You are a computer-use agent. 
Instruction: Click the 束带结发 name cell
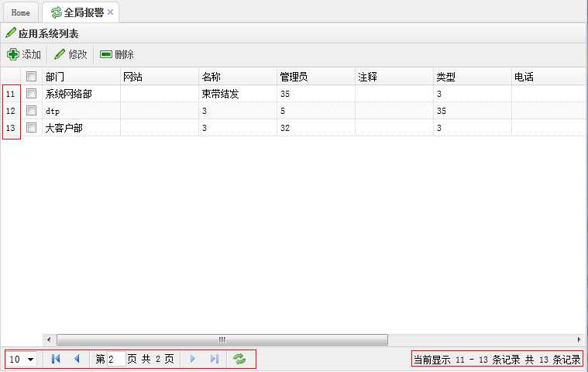[238, 94]
